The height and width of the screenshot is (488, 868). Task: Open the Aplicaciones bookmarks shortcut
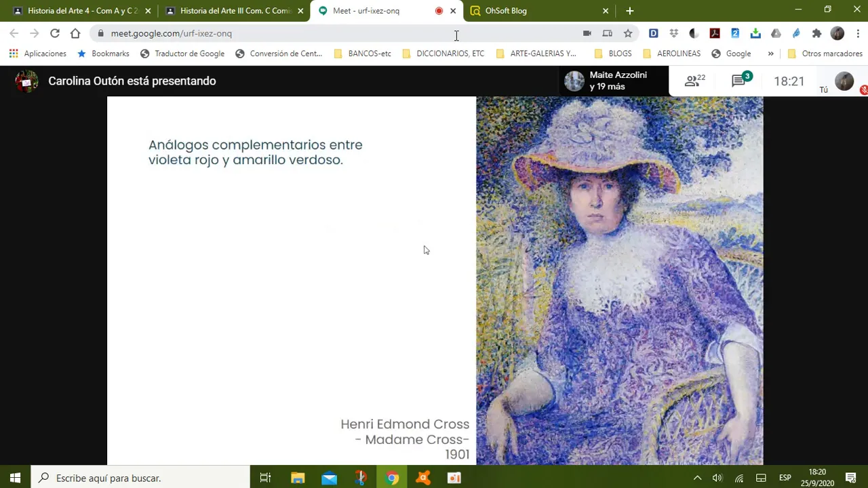[x=38, y=54]
